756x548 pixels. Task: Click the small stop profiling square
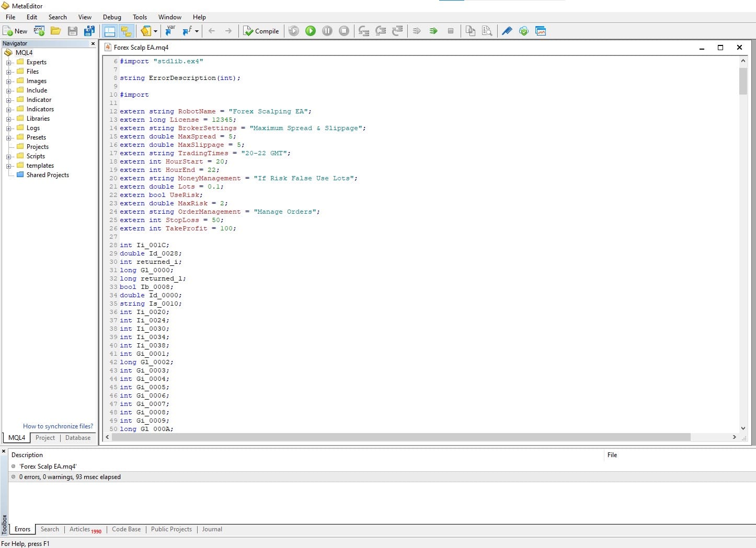coord(450,31)
